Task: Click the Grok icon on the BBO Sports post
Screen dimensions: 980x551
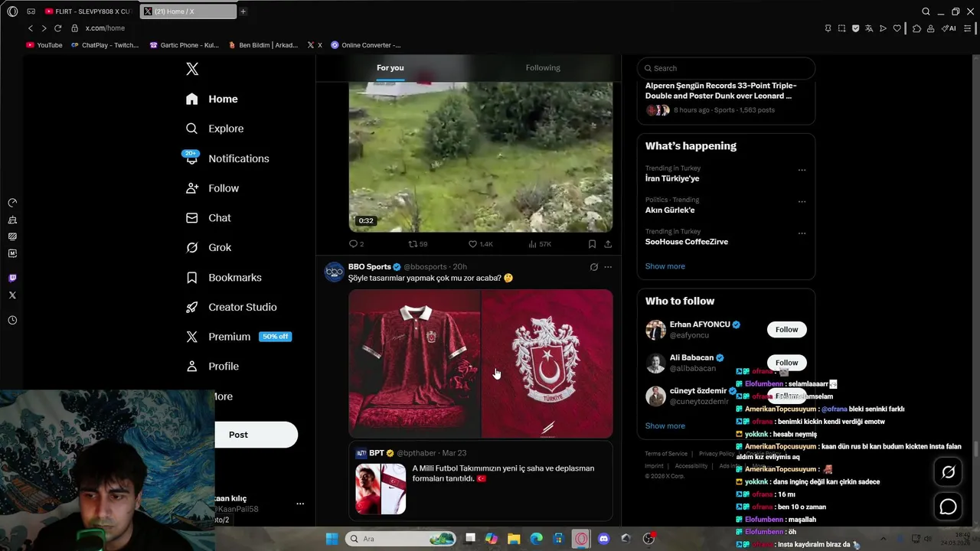Action: (593, 267)
